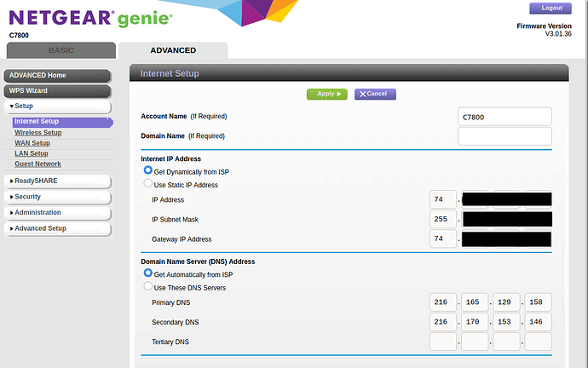Collapse the Setup section arrow

pyautogui.click(x=12, y=106)
